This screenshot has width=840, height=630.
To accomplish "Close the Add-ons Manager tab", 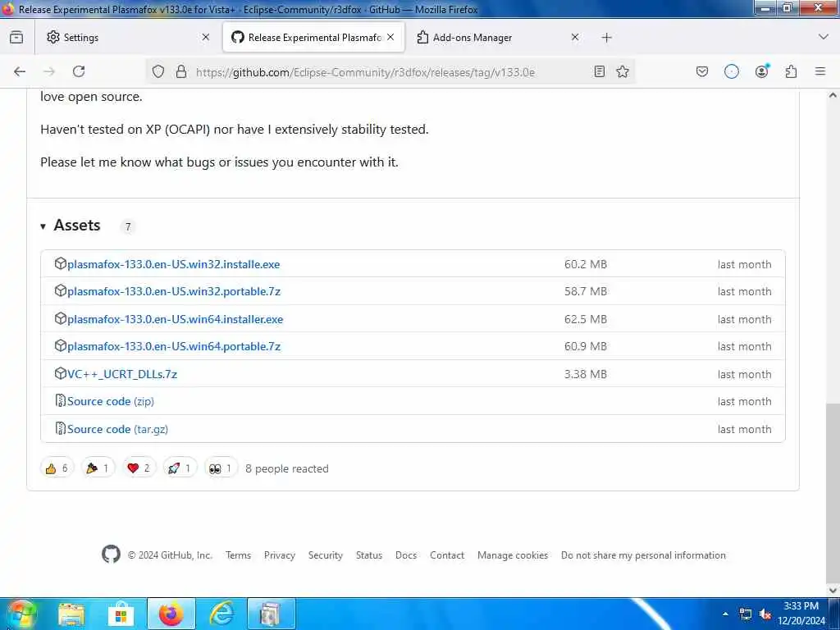I will tap(575, 38).
